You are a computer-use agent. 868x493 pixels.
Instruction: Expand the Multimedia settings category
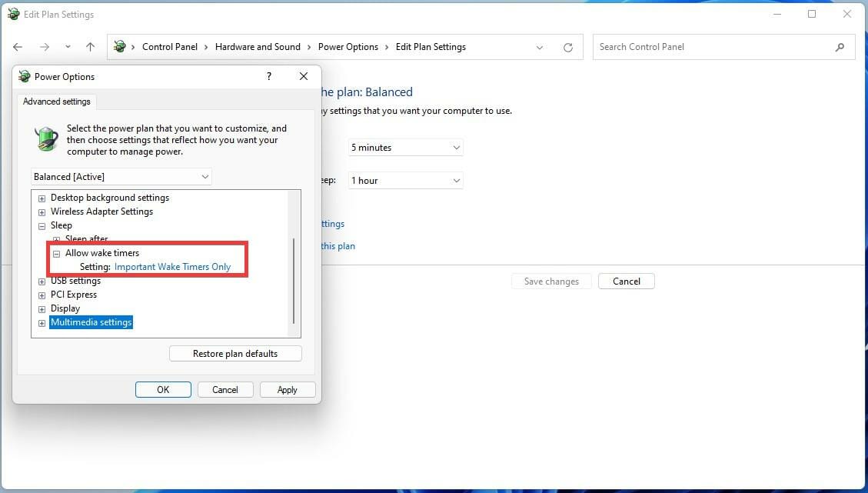[42, 322]
